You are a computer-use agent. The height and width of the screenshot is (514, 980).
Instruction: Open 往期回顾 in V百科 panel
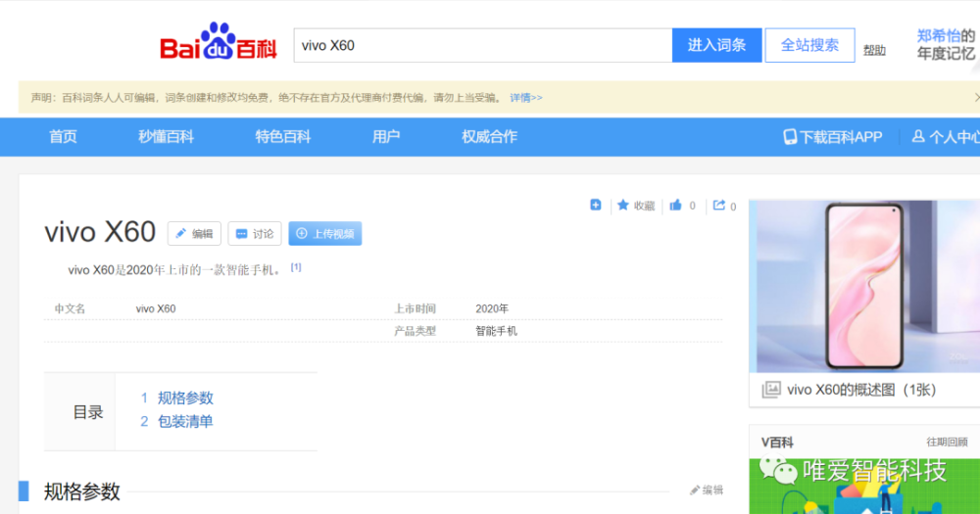pos(947,443)
